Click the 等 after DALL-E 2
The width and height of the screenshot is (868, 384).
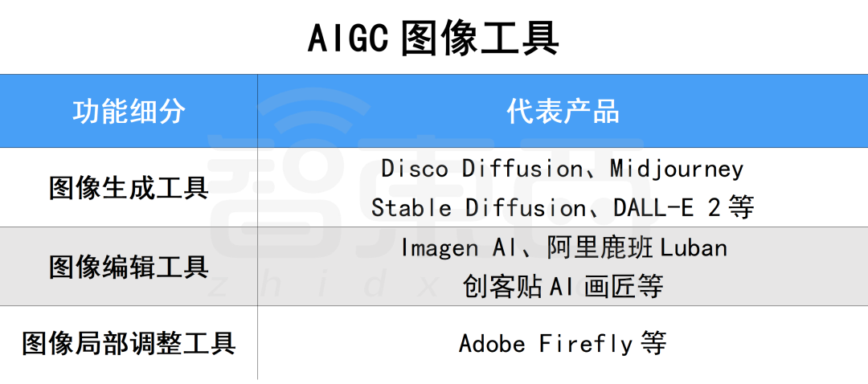point(742,207)
